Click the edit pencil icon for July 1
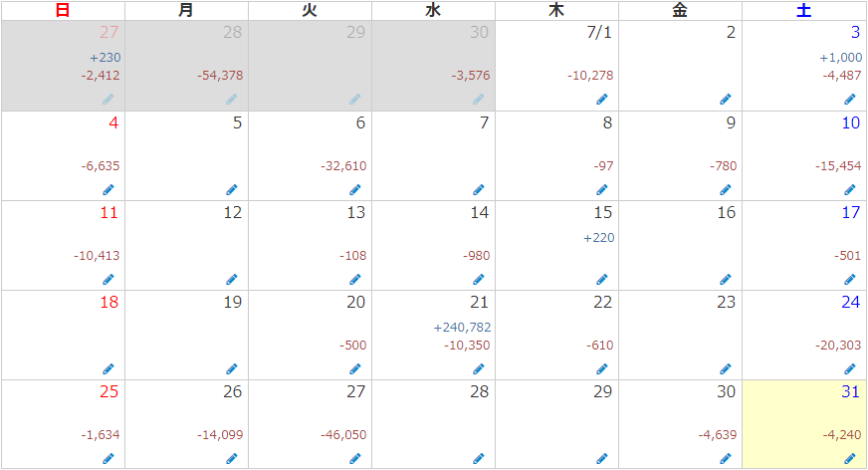 tap(601, 100)
